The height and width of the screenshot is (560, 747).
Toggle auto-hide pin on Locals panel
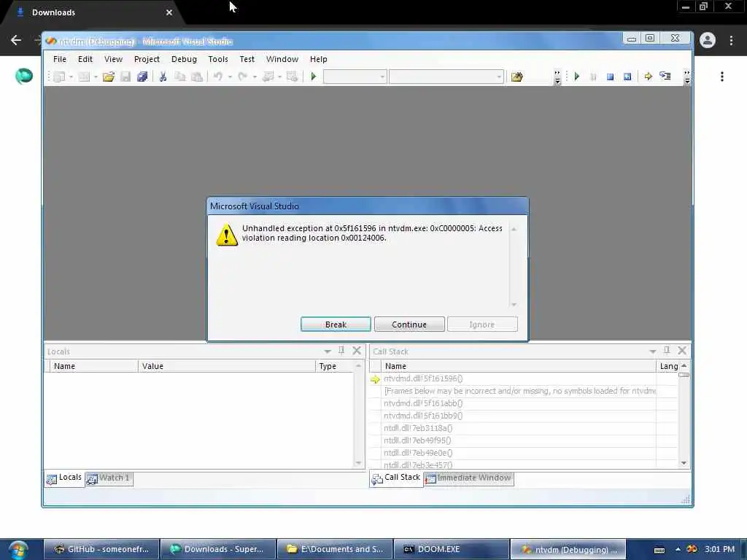pyautogui.click(x=341, y=351)
